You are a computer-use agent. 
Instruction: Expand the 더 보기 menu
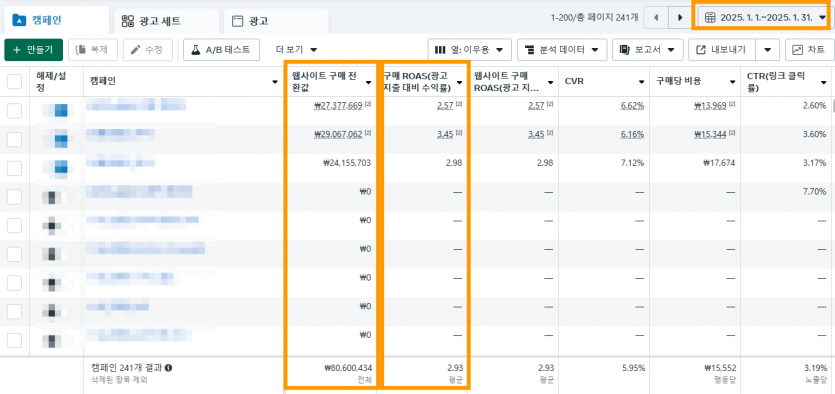(296, 50)
